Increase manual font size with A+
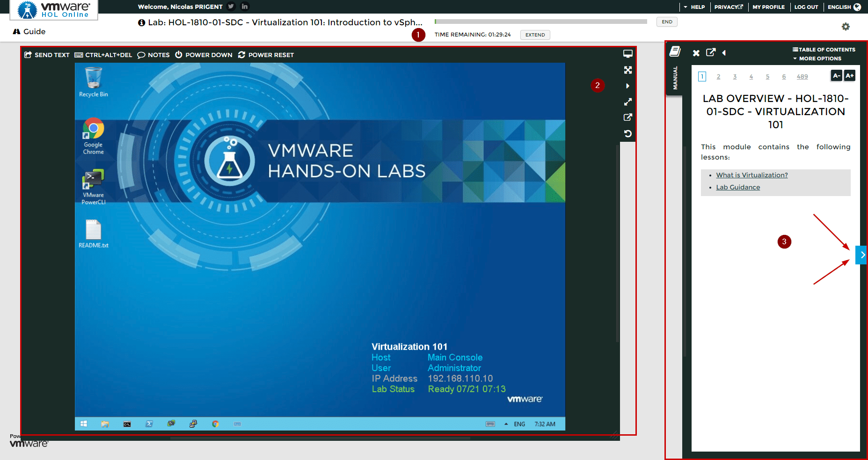This screenshot has height=460, width=868. 850,75
